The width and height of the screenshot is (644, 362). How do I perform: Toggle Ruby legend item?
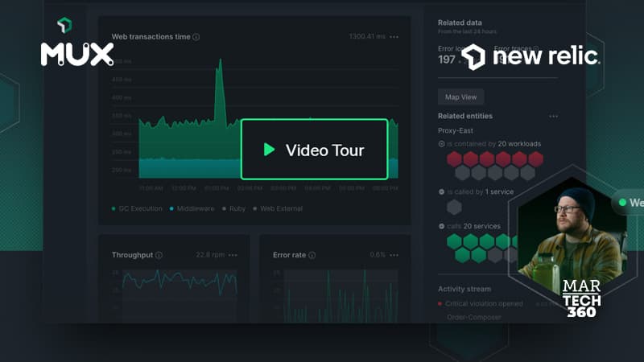click(233, 208)
